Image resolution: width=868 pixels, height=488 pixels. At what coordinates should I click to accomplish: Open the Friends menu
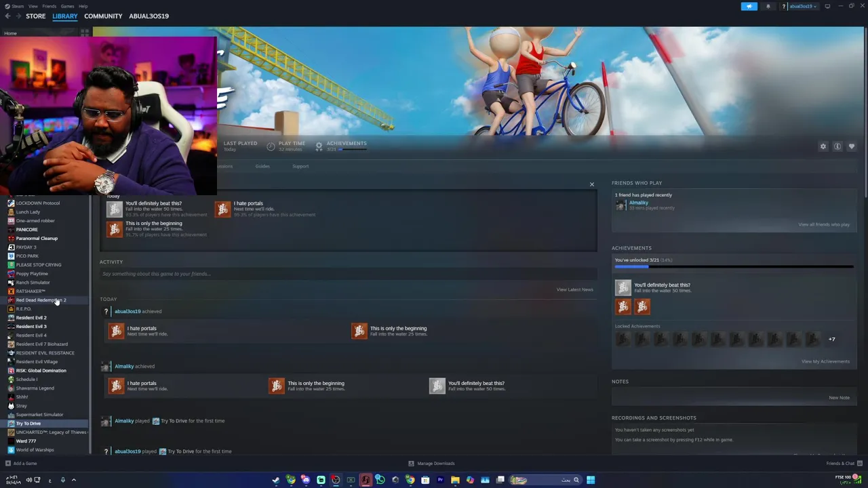[x=49, y=6]
